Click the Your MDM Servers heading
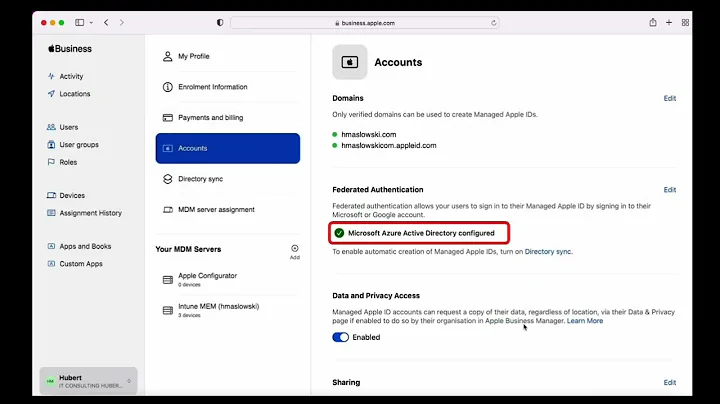The width and height of the screenshot is (720, 404). tap(188, 249)
